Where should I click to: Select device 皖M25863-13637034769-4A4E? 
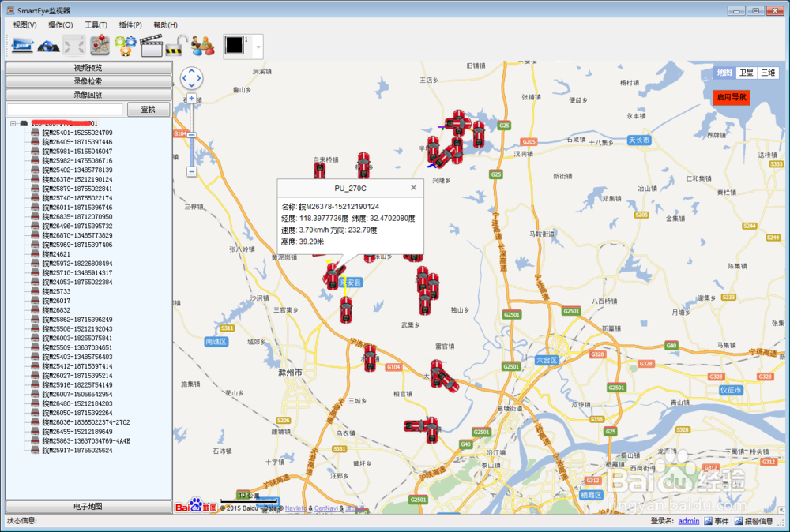tap(86, 441)
